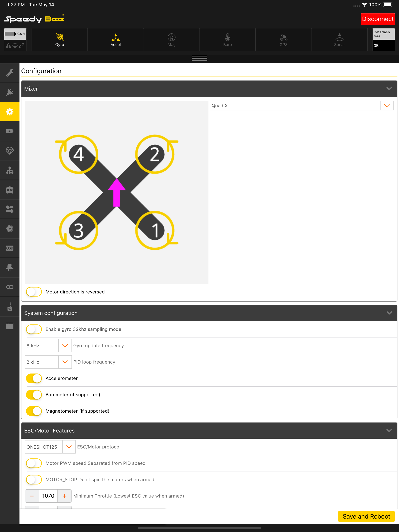Open the Blackbox recorder sidebar icon
The width and height of the screenshot is (399, 532).
pyautogui.click(x=10, y=307)
